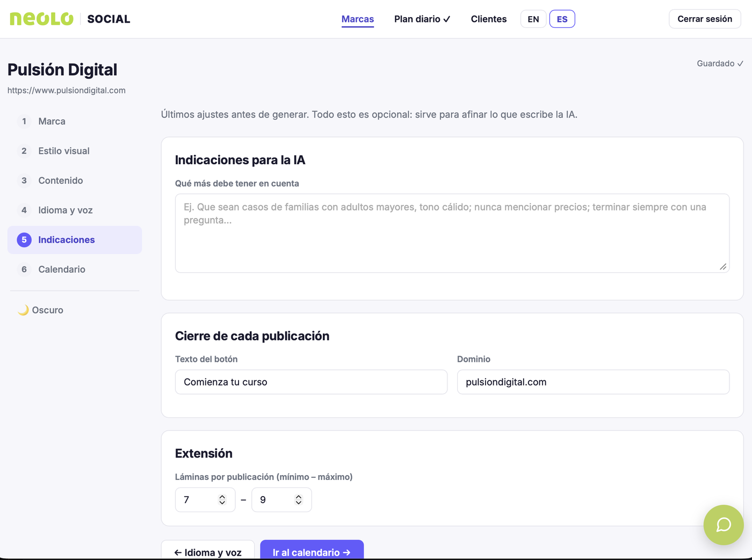Screen dimensions: 752x560
Task: Open the chat support bubble
Action: pos(724,525)
